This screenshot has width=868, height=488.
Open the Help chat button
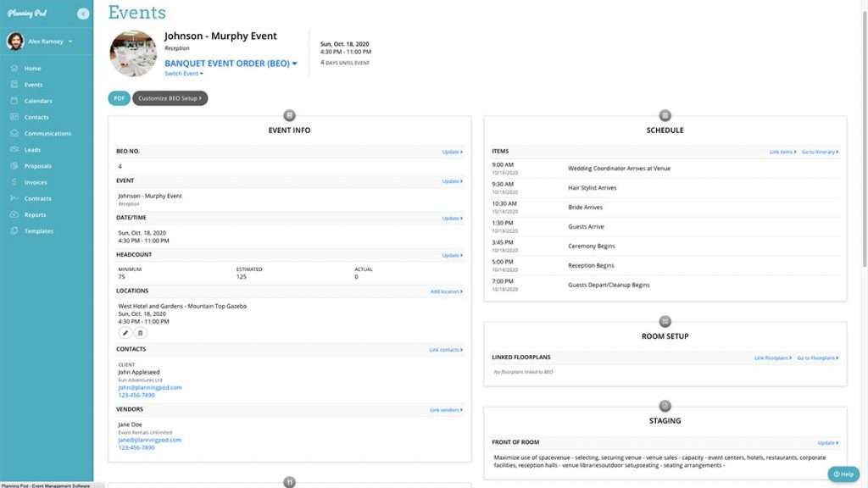pos(843,474)
